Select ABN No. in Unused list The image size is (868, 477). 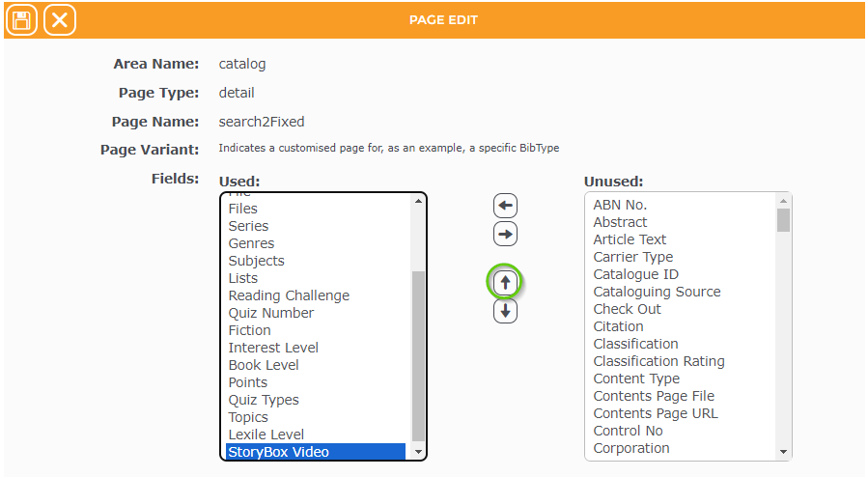point(620,205)
